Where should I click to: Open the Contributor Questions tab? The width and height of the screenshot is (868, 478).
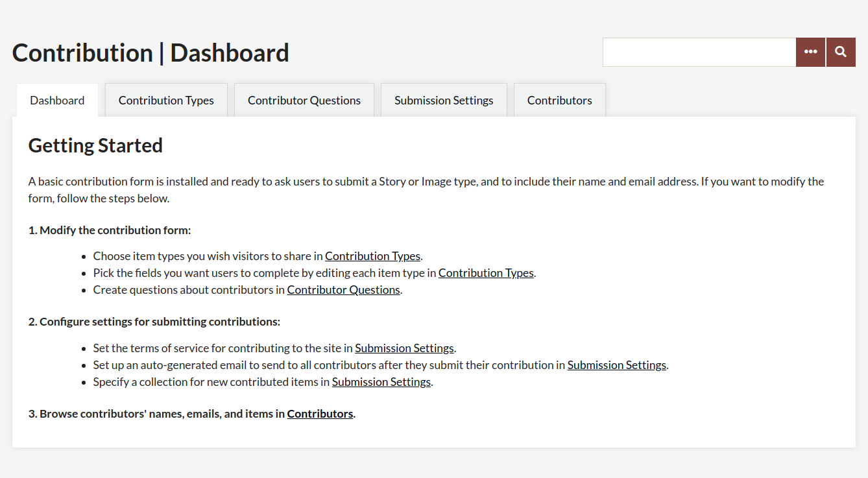pos(304,100)
